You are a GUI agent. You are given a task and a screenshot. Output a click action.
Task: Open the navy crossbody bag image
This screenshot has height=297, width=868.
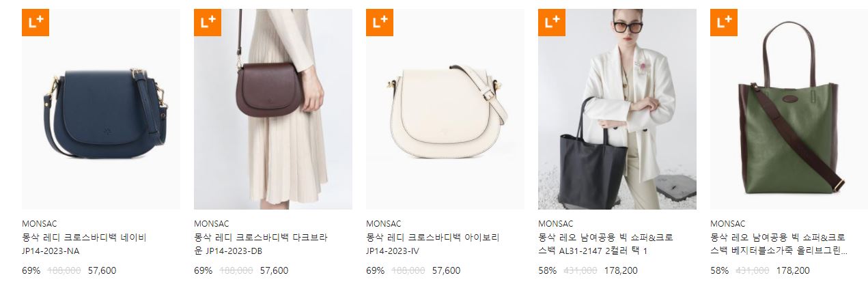click(x=101, y=109)
